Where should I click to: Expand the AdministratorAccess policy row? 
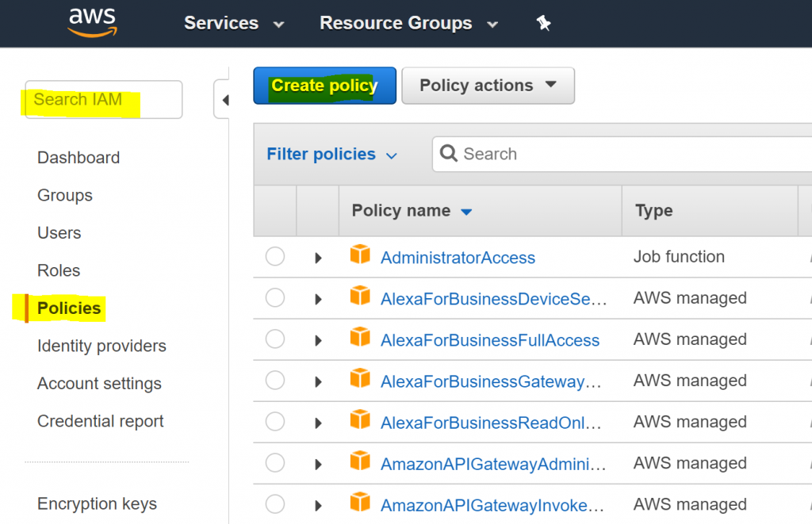(318, 258)
